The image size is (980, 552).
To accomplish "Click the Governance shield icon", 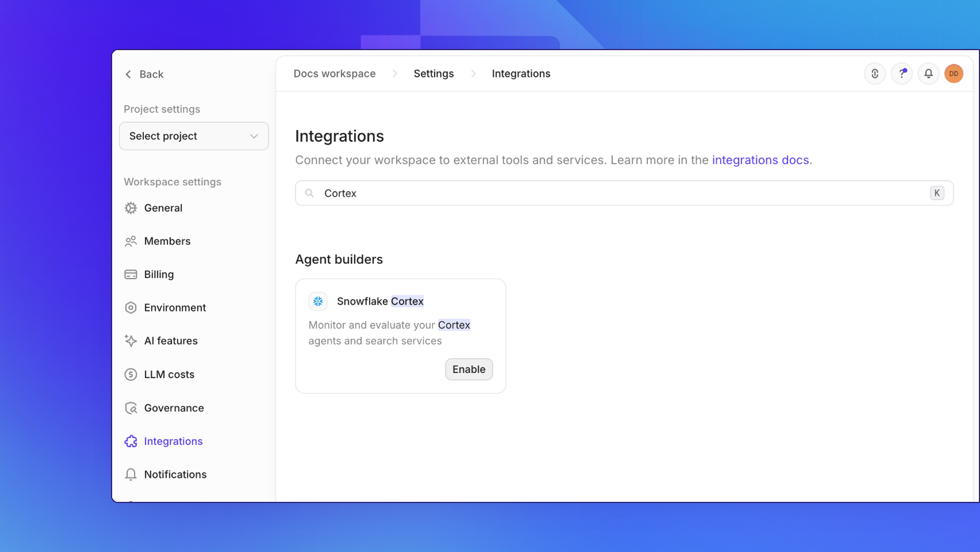I will click(x=131, y=408).
